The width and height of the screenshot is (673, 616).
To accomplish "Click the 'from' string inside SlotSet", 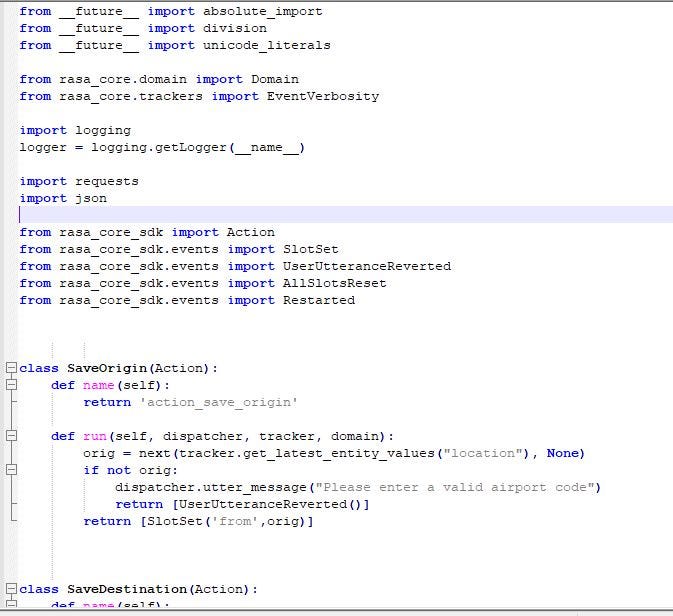I will pos(235,522).
